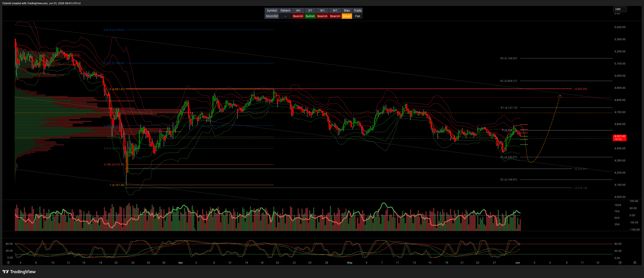The image size is (644, 278).
Task: Click the 0.618 Fibonacci level label
Action: (x=114, y=148)
